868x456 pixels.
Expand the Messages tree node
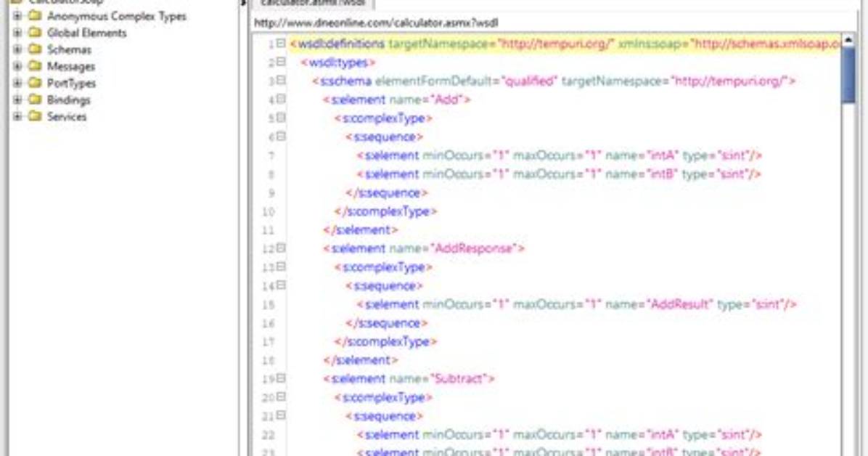click(17, 66)
